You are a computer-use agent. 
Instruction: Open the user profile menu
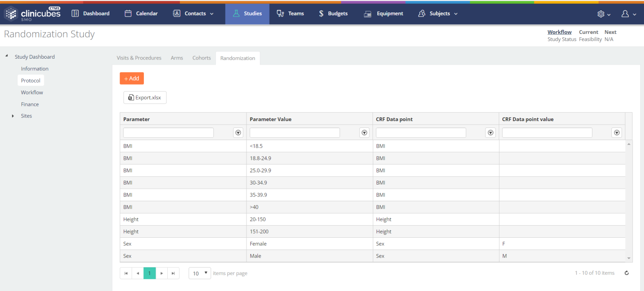[x=628, y=14]
